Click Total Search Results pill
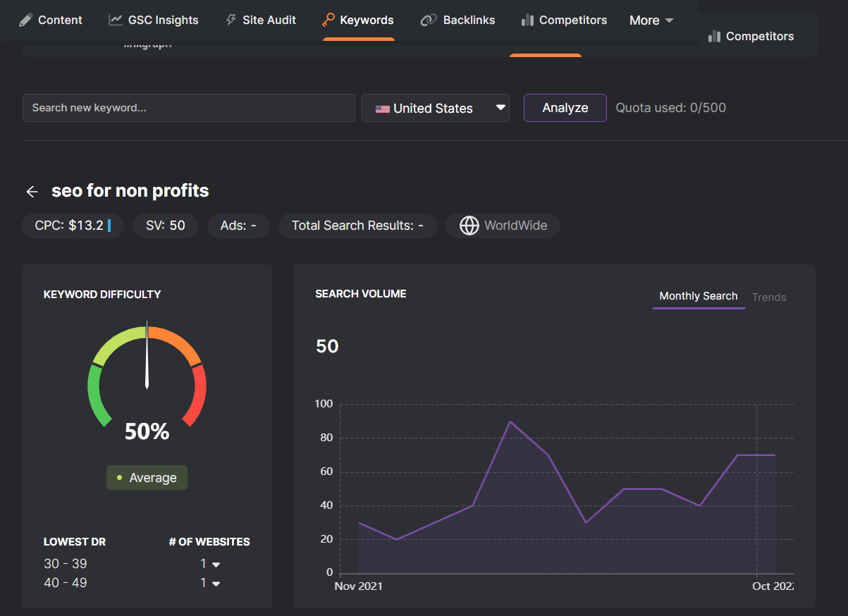The width and height of the screenshot is (848, 616). pyautogui.click(x=358, y=226)
